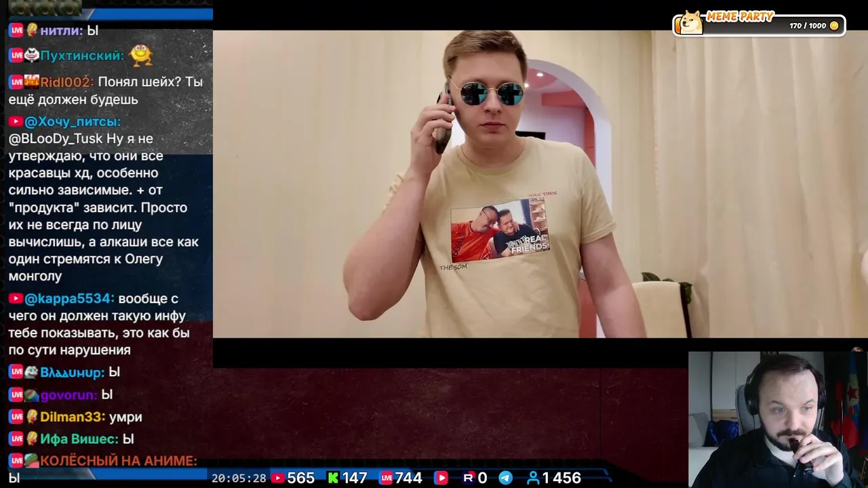Click the avatar of user нитли
The height and width of the screenshot is (488, 868).
point(32,30)
